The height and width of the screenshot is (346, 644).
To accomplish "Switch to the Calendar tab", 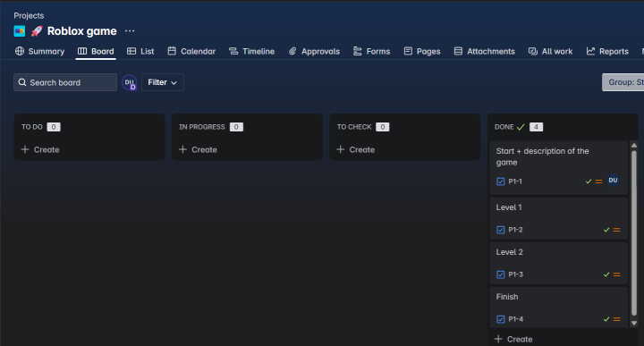I will 191,51.
